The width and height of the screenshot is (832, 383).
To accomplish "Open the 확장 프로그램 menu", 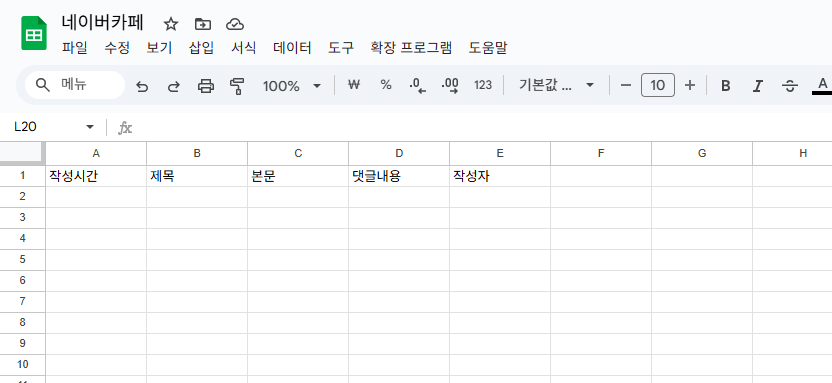I will click(411, 48).
